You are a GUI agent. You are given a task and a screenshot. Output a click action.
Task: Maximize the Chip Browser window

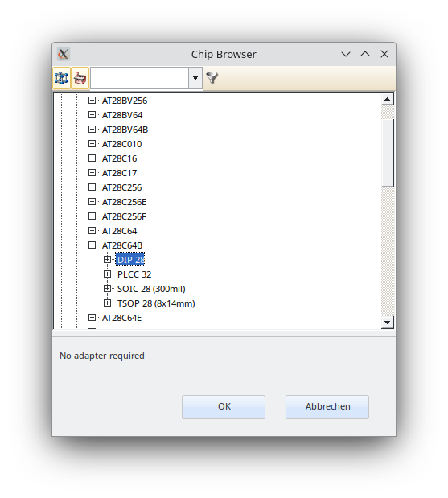point(365,55)
